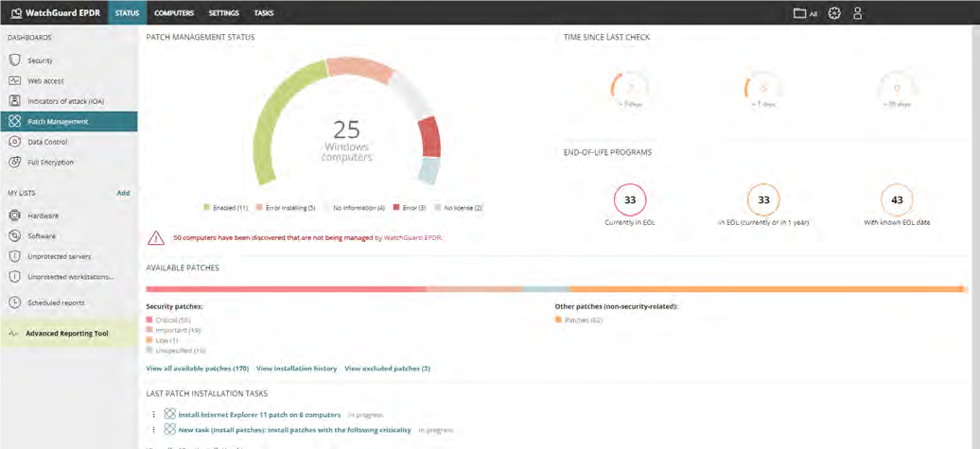Open the Hardware list icon
This screenshot has height=449, width=980.
pyautogui.click(x=16, y=216)
